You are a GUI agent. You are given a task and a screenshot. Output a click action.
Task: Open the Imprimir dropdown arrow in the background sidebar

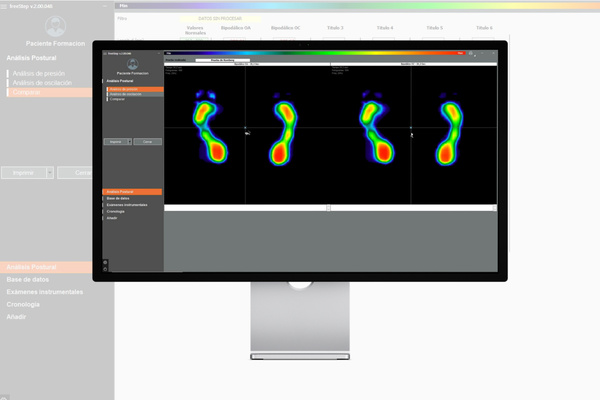(x=50, y=172)
